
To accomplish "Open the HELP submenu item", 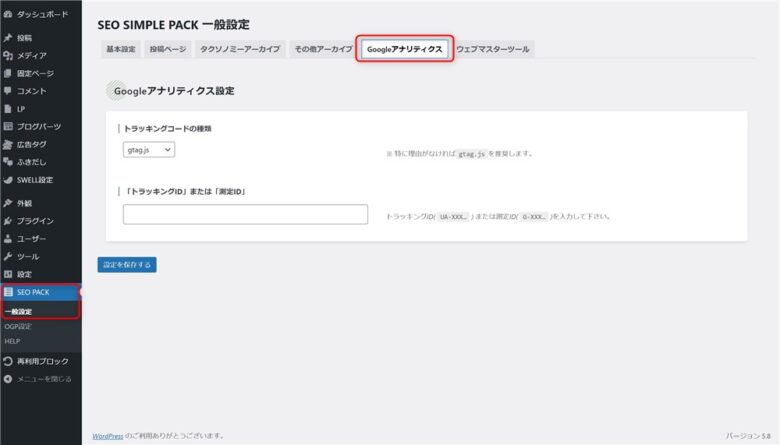I will pos(12,342).
